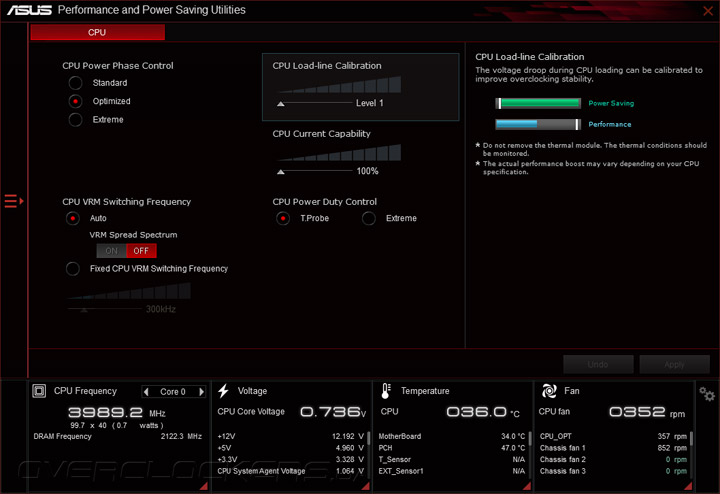
Task: Click the CPU_OPT fan row
Action: 613,436
